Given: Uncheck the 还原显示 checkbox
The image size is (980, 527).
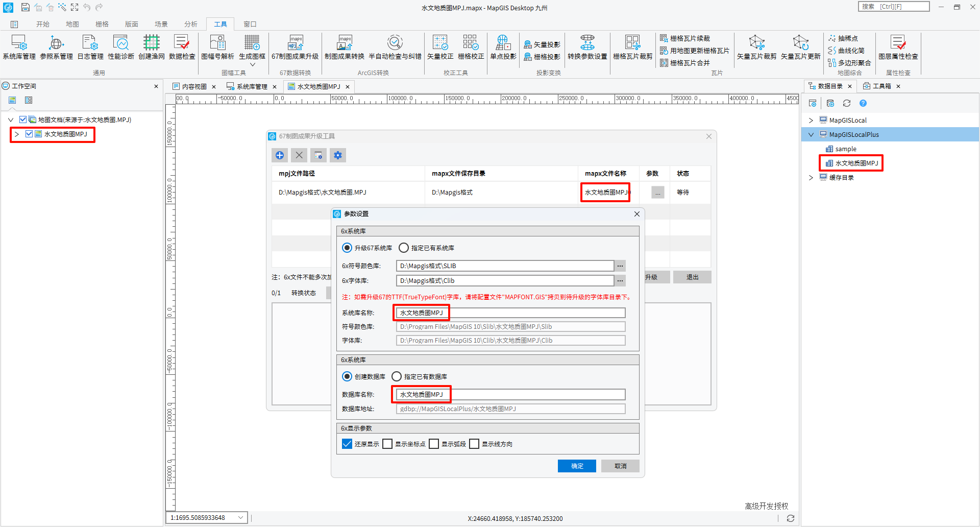Looking at the screenshot, I should tap(347, 444).
